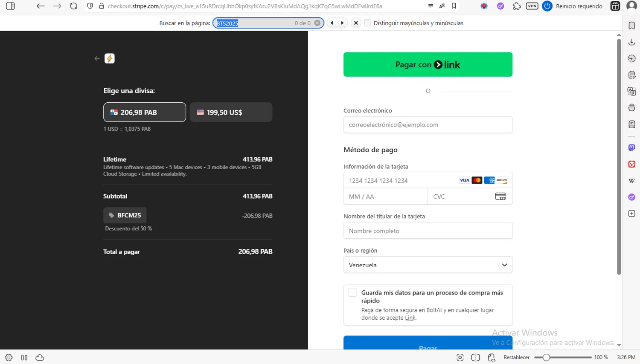Open País o región dropdown Venezuela
The width and height of the screenshot is (640, 364).
[x=428, y=265]
